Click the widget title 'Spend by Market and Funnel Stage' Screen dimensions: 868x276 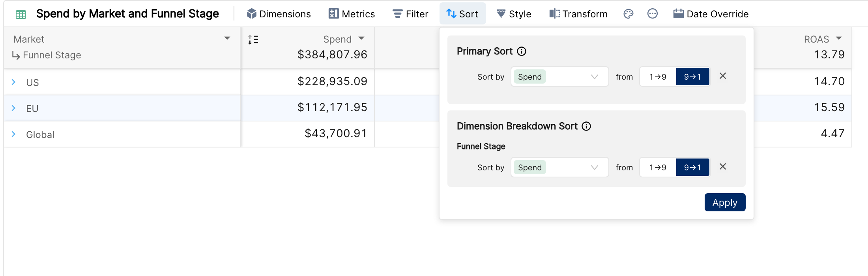(x=127, y=14)
